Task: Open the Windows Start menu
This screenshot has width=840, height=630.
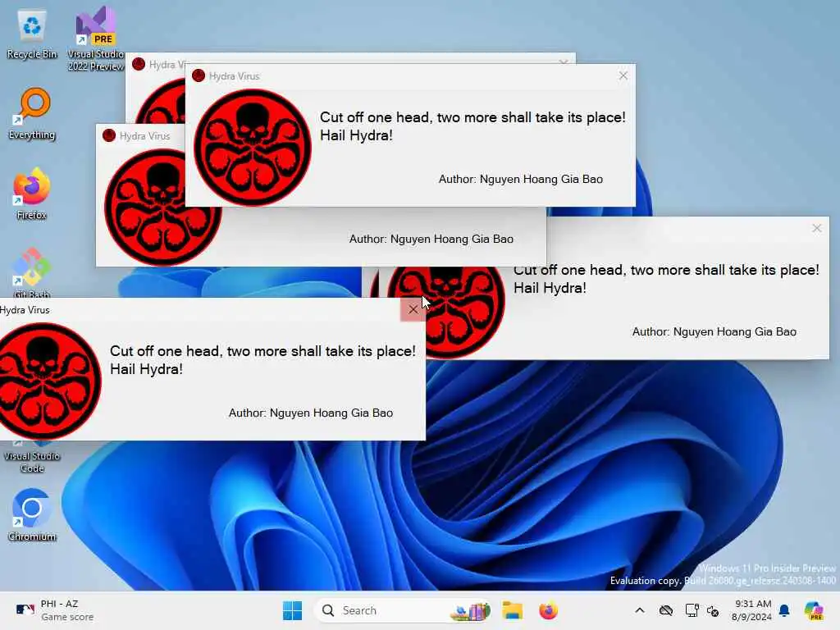Action: [x=293, y=610]
